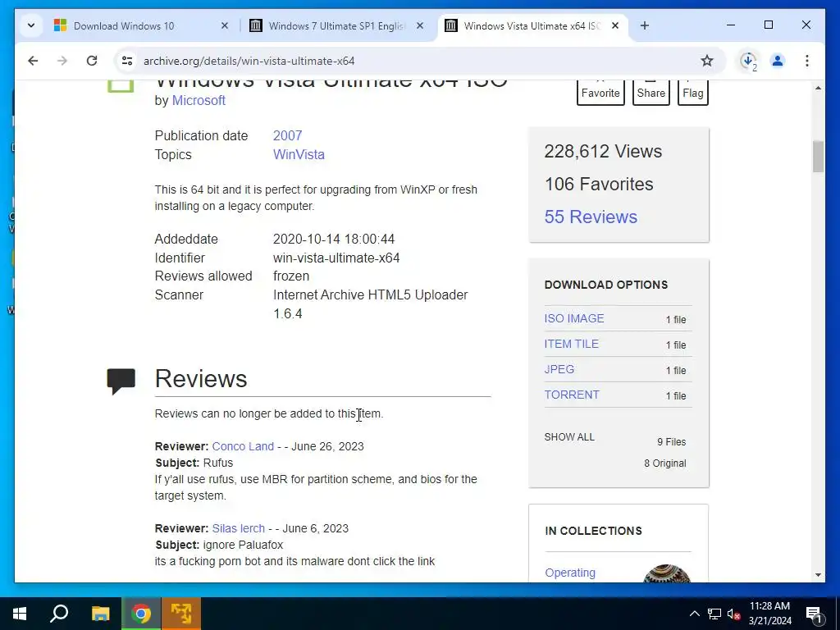Click the browser back arrow
The height and width of the screenshot is (630, 840).
click(x=33, y=61)
